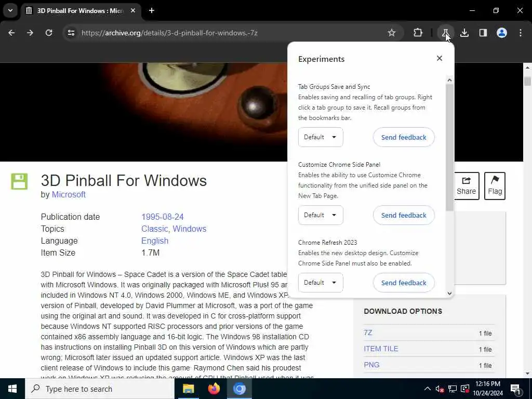532x399 pixels.
Task: Open Chrome Refresh 2023 Default dropdown
Action: click(321, 283)
